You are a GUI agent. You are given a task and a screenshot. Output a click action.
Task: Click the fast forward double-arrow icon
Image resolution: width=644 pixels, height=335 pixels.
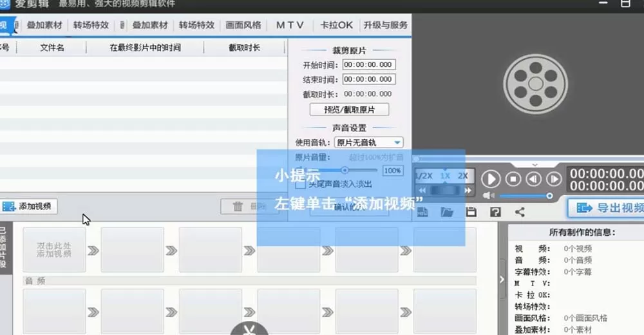coord(468,190)
